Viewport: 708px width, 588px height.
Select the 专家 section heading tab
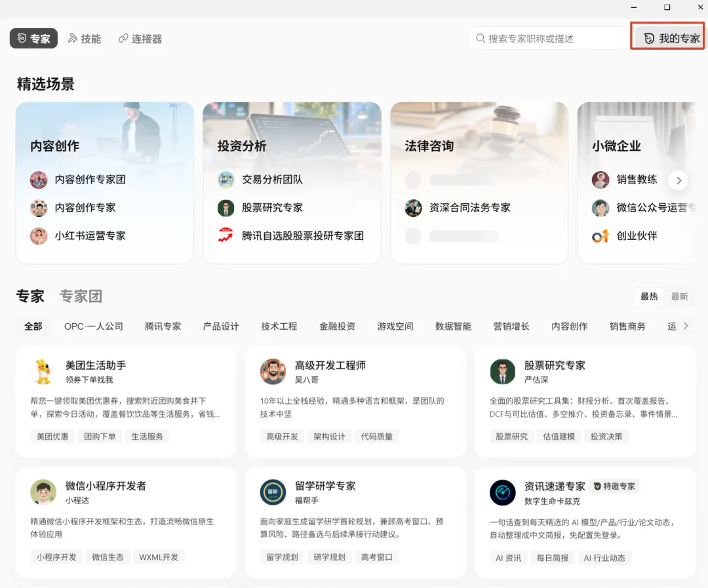click(30, 296)
